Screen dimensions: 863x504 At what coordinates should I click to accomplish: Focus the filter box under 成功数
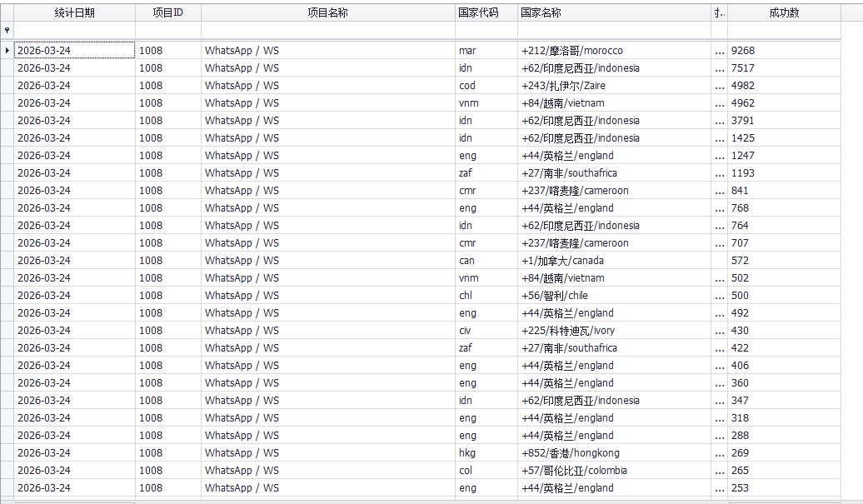tap(784, 30)
